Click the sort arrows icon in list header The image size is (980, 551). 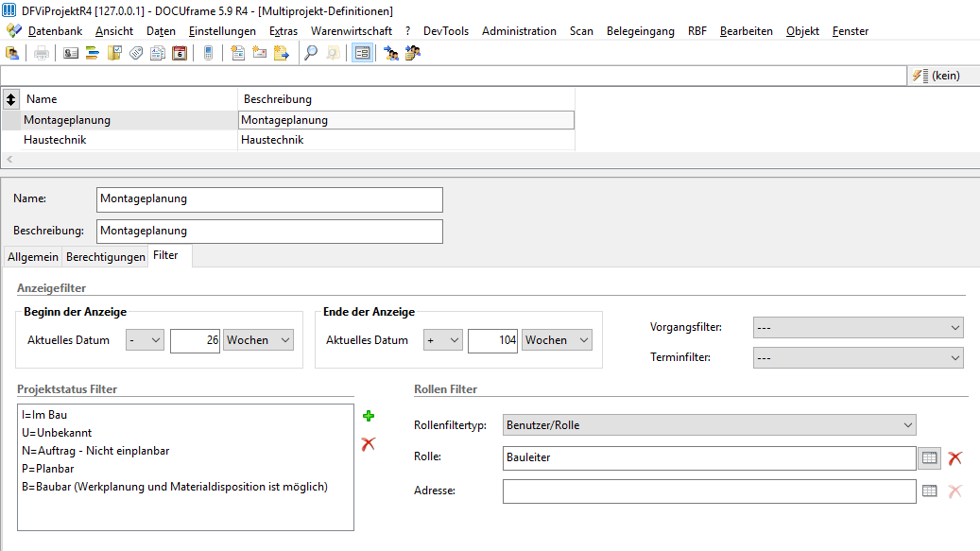coord(10,99)
